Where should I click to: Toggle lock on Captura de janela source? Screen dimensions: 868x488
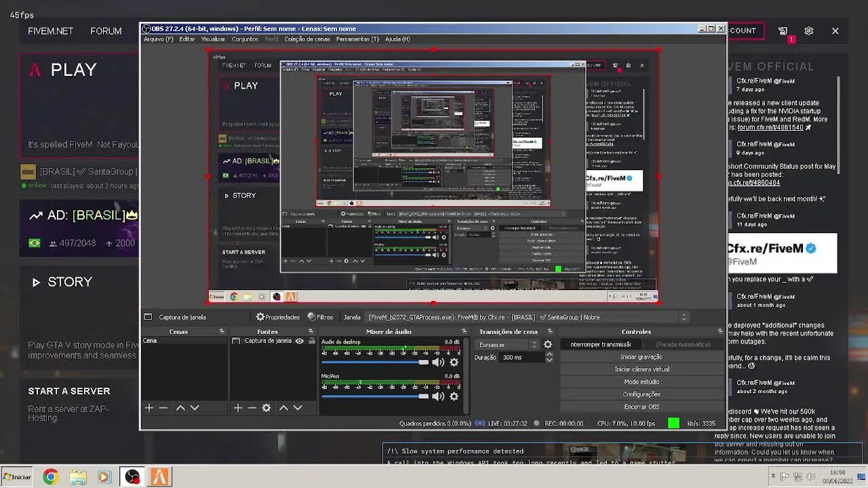pyautogui.click(x=311, y=341)
